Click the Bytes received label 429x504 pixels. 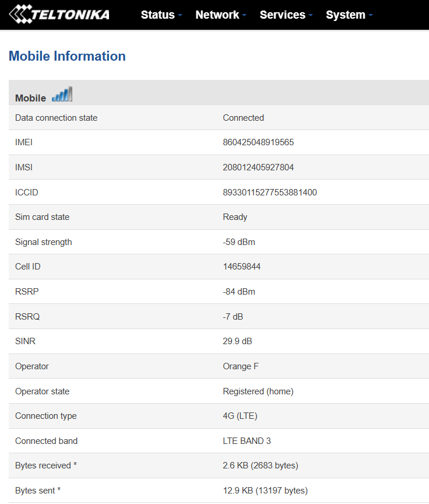(x=46, y=466)
